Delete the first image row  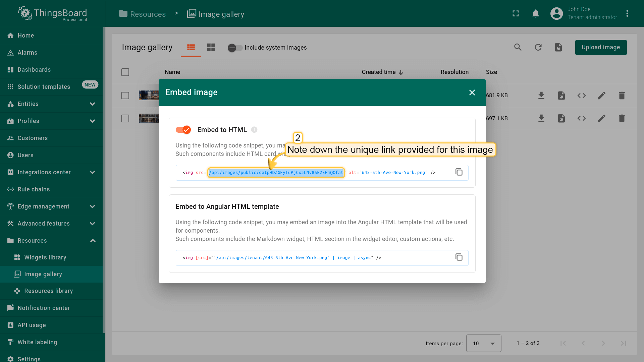622,96
